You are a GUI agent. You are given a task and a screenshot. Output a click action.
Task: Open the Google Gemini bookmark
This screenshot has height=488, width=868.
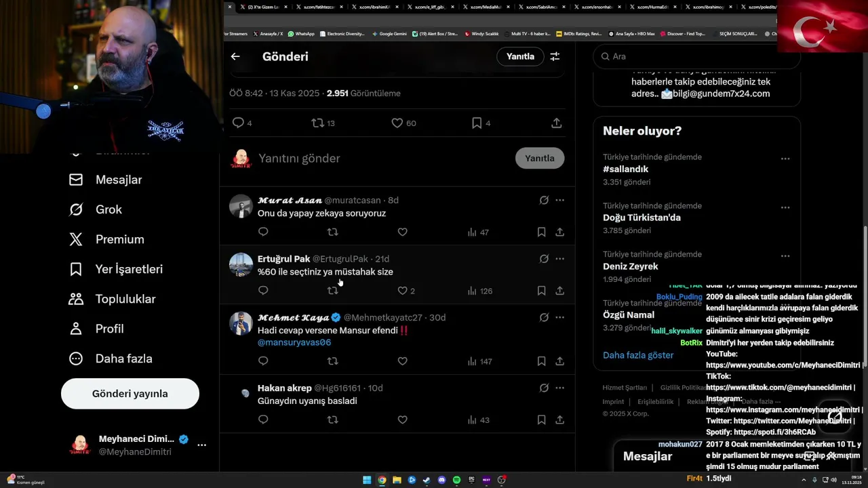389,33
